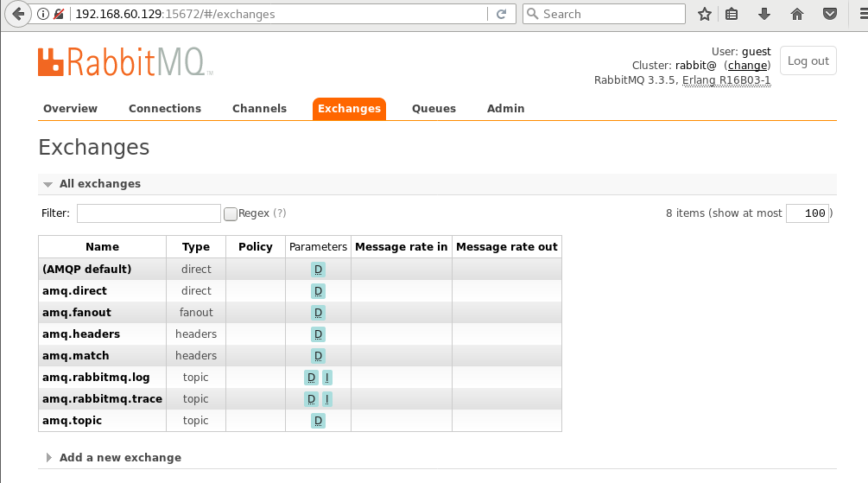This screenshot has width=868, height=483.
Task: Click the cluster name change link
Action: 747,66
